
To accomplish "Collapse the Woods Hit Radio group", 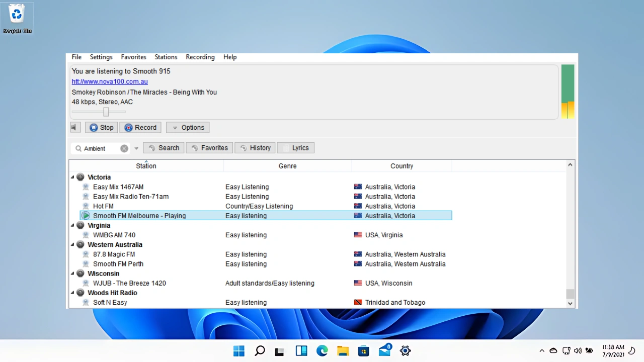I will click(72, 293).
